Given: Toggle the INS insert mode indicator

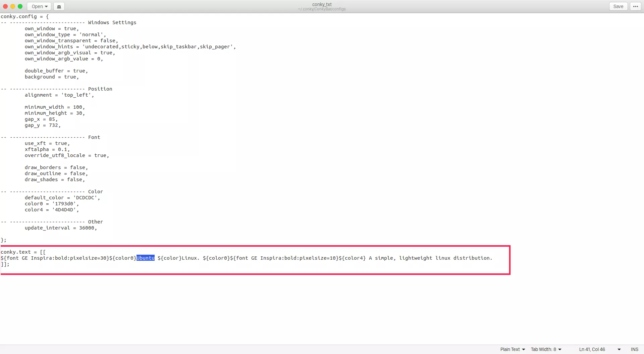Looking at the screenshot, I should [x=634, y=349].
